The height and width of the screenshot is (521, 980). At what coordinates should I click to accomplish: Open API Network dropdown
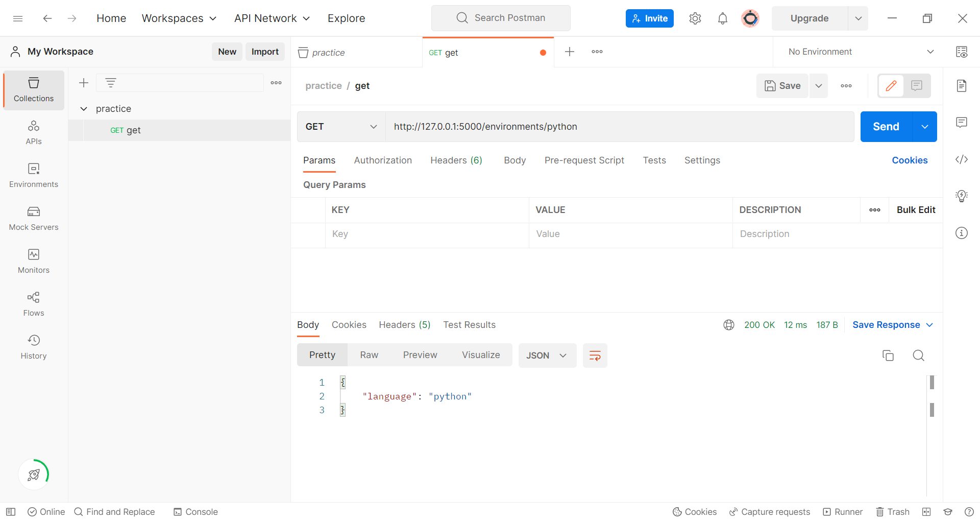pos(272,18)
